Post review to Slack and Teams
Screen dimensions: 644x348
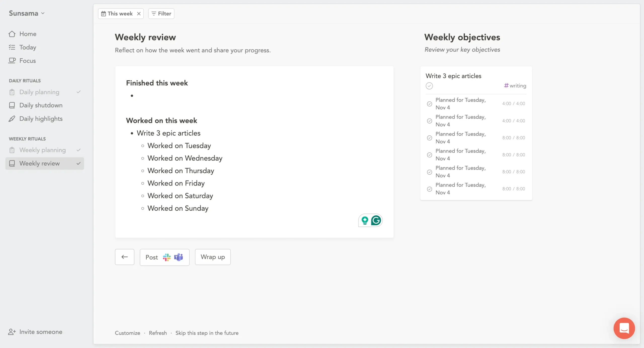165,257
